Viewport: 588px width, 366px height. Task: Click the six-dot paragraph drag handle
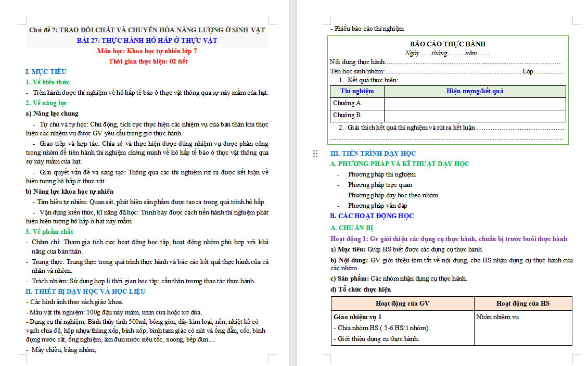click(x=315, y=153)
